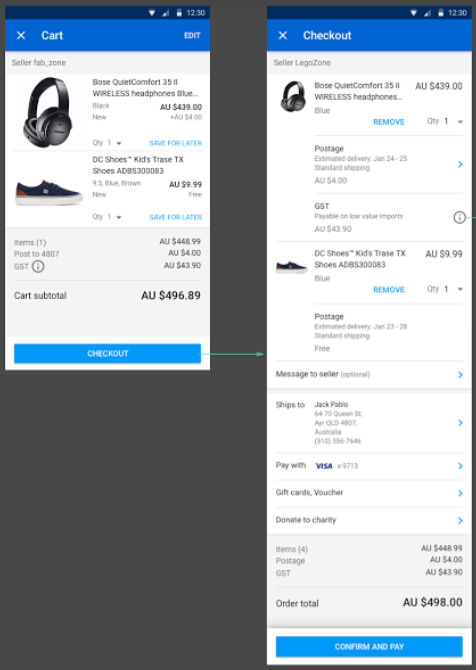Tap the EDIT option in Cart header
The height and width of the screenshot is (670, 476).
pyautogui.click(x=192, y=35)
